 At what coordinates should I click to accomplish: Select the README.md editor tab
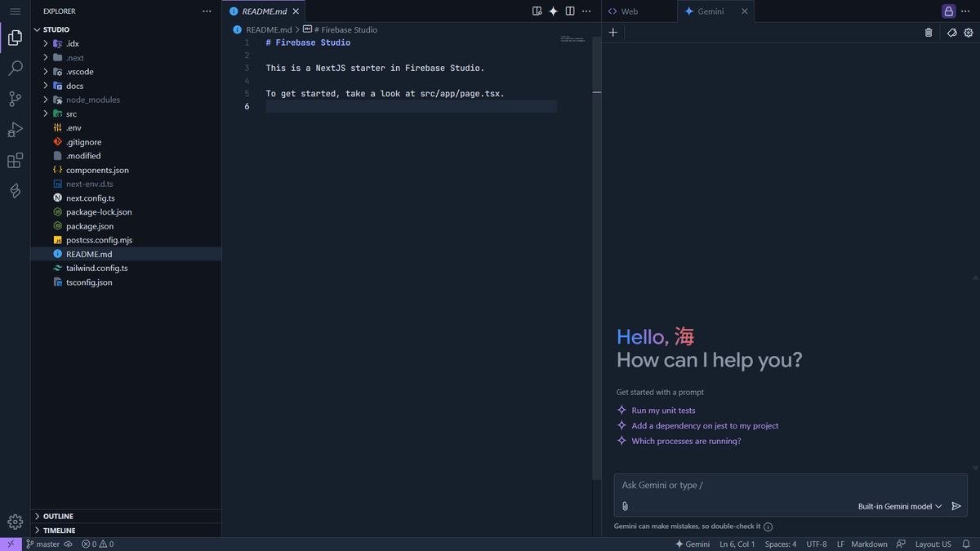tap(263, 11)
